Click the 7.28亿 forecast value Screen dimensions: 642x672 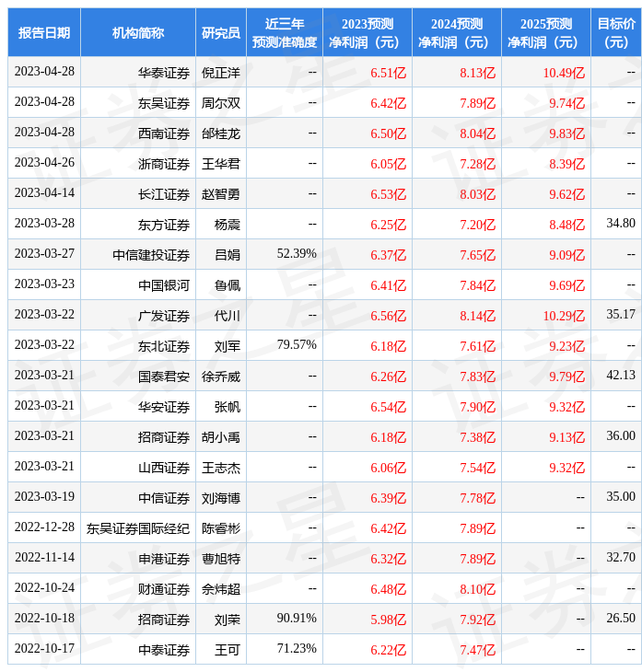coord(478,164)
